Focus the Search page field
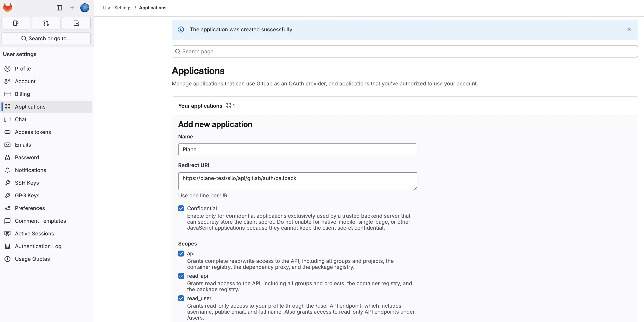644x322 pixels. tap(405, 51)
